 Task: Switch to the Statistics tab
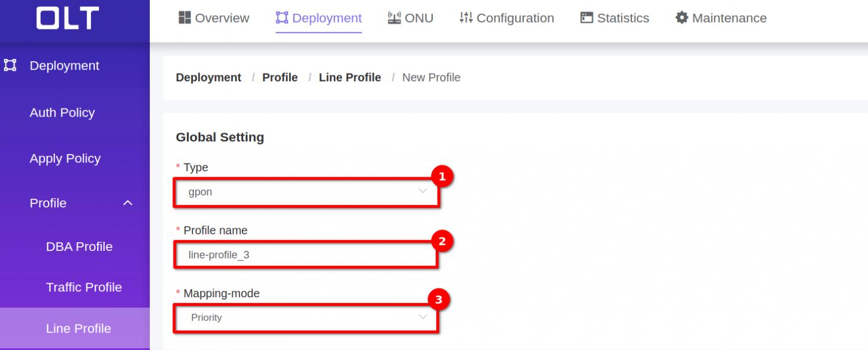pyautogui.click(x=623, y=18)
